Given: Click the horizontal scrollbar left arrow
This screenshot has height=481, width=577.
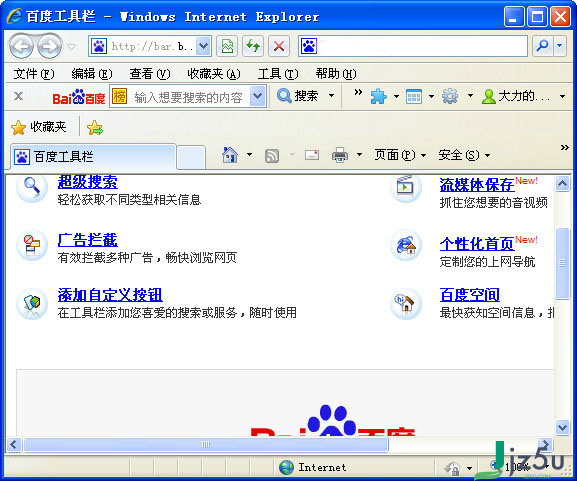Looking at the screenshot, I should click(14, 445).
